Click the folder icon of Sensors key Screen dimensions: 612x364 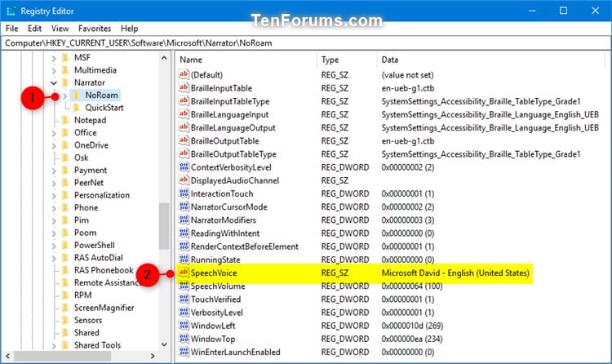65,320
